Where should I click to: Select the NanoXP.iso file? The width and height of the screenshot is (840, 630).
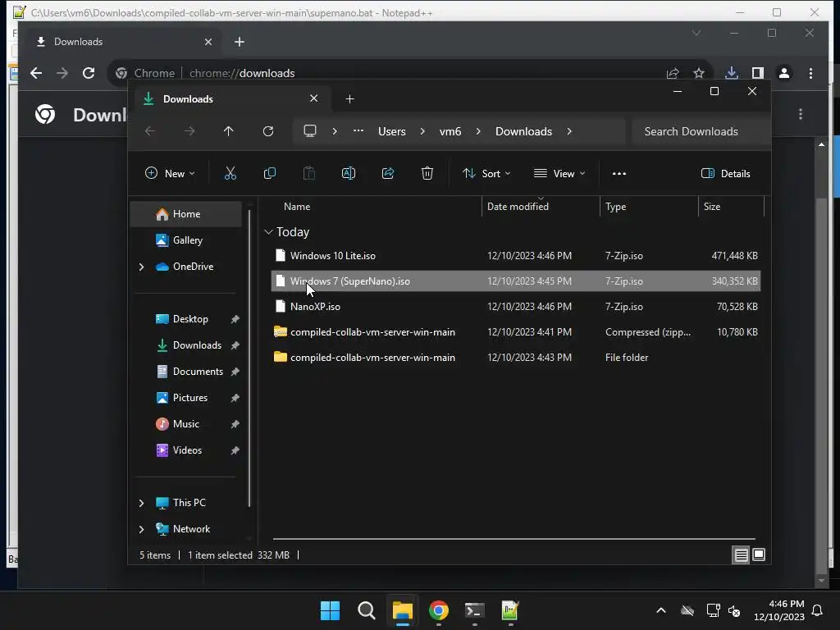[516, 307]
